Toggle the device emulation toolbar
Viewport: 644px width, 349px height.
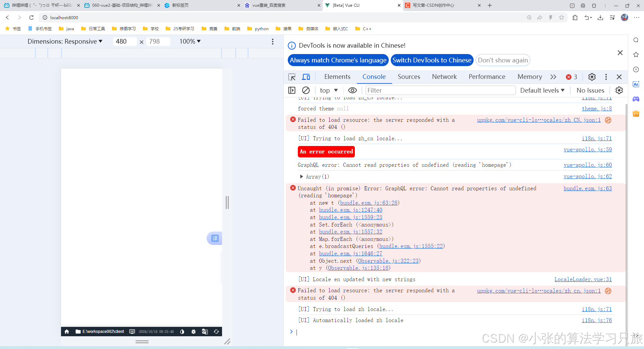[x=306, y=77]
